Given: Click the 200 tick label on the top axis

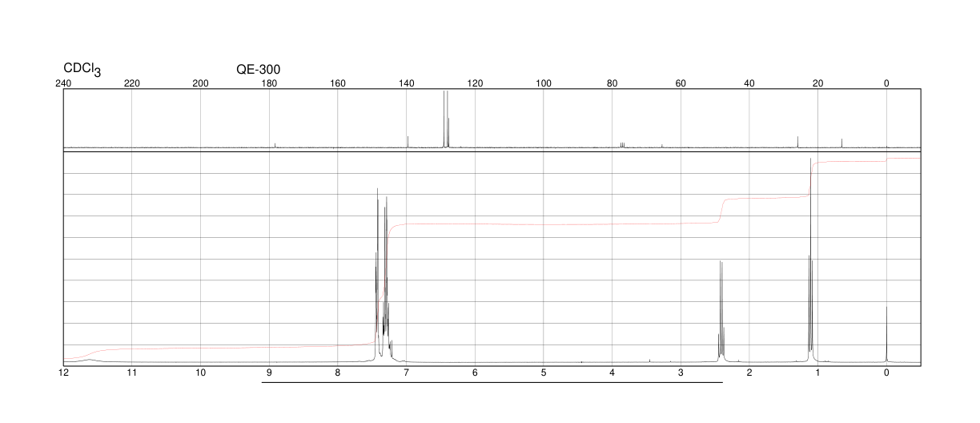Looking at the screenshot, I should (x=201, y=83).
